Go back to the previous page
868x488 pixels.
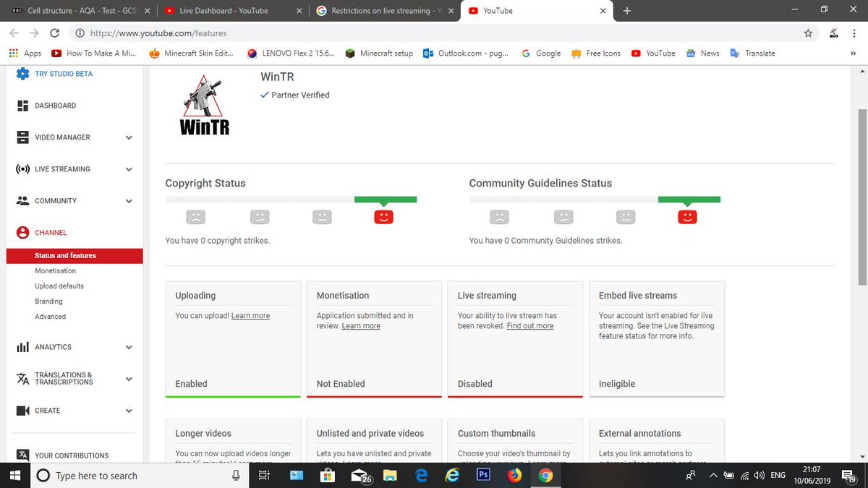pyautogui.click(x=14, y=33)
